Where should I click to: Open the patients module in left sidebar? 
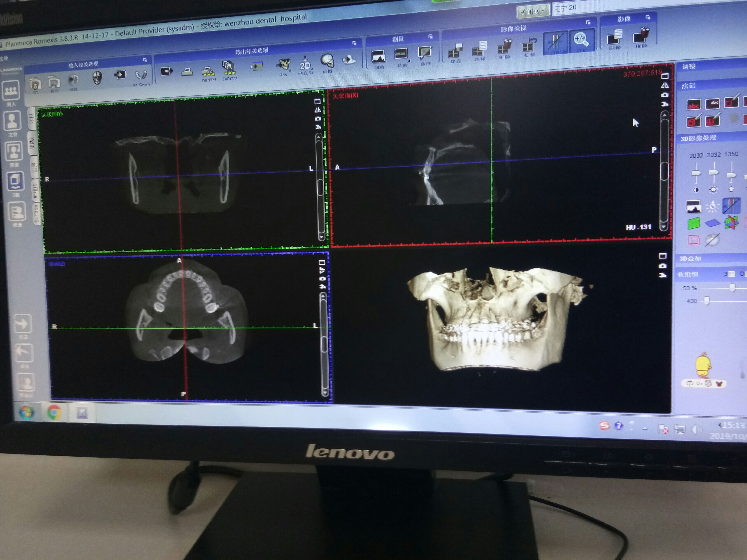tap(11, 90)
